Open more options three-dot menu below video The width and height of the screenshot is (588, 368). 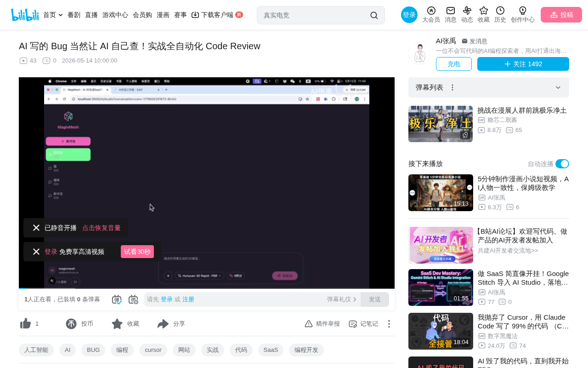point(389,324)
